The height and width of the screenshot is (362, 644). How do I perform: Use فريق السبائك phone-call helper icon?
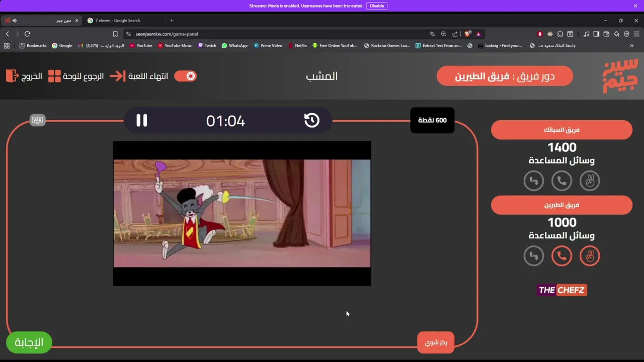(561, 180)
